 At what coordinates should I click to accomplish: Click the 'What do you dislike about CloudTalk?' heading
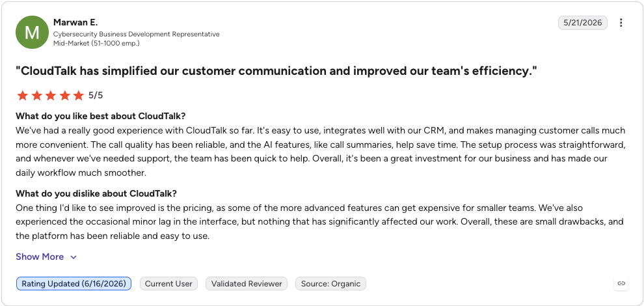(x=96, y=193)
